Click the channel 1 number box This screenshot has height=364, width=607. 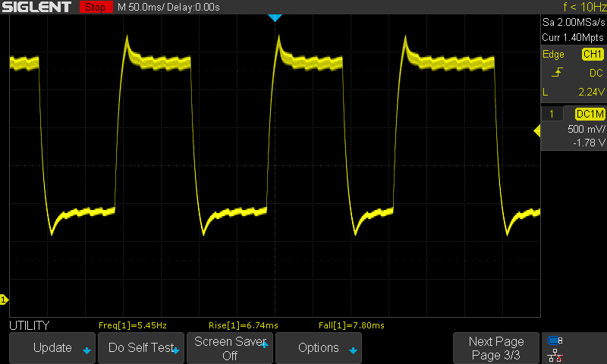(x=552, y=114)
